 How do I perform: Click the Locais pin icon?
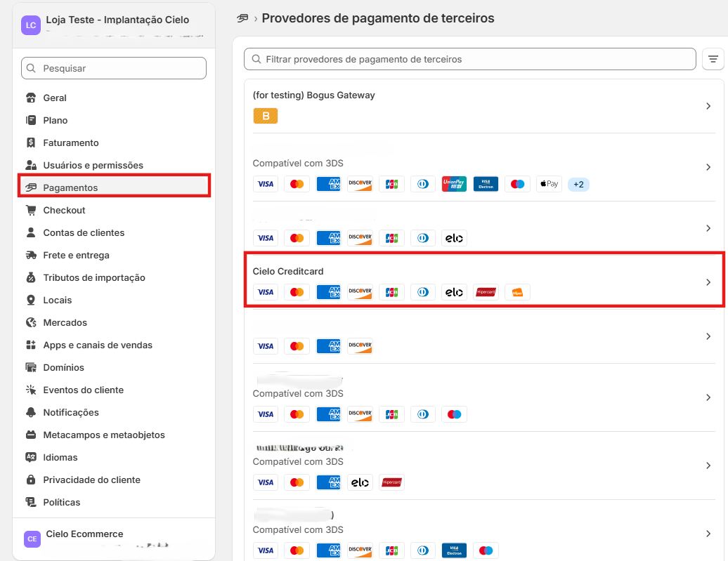31,301
